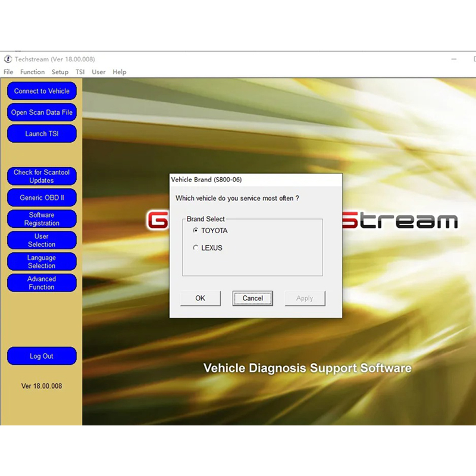
Task: Click the Connect to Vehicle button
Action: [42, 91]
